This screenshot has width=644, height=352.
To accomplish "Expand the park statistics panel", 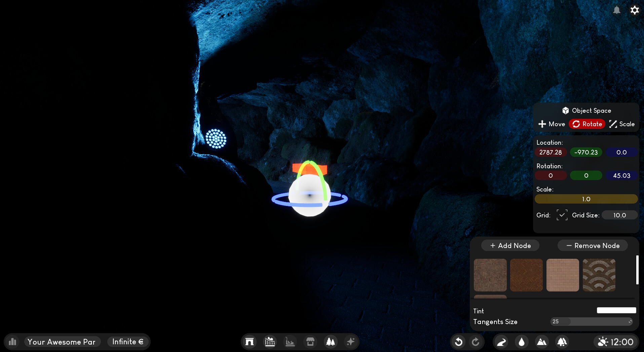I will [x=12, y=342].
